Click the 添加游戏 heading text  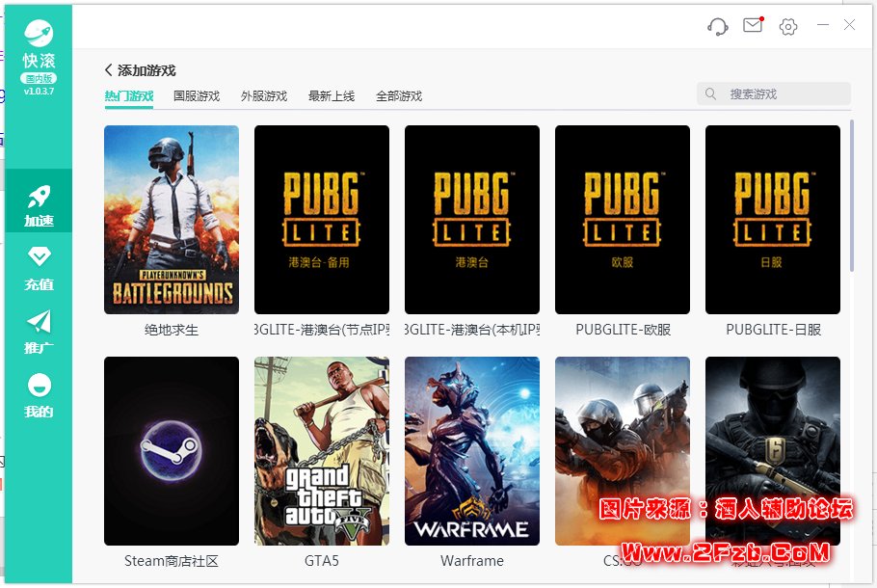pyautogui.click(x=146, y=70)
